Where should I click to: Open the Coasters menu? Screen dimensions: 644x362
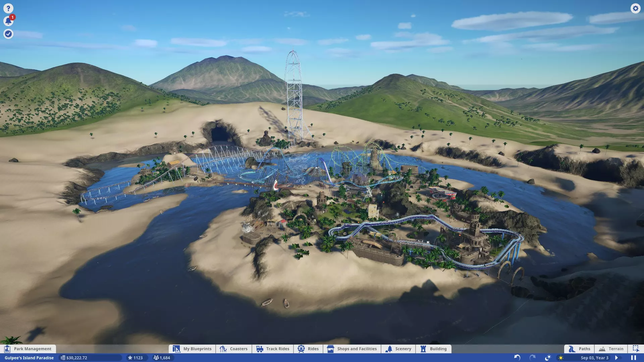[x=234, y=349]
